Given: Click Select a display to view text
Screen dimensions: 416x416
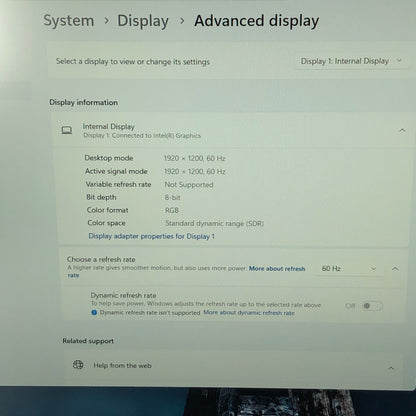Looking at the screenshot, I should click(x=133, y=62).
